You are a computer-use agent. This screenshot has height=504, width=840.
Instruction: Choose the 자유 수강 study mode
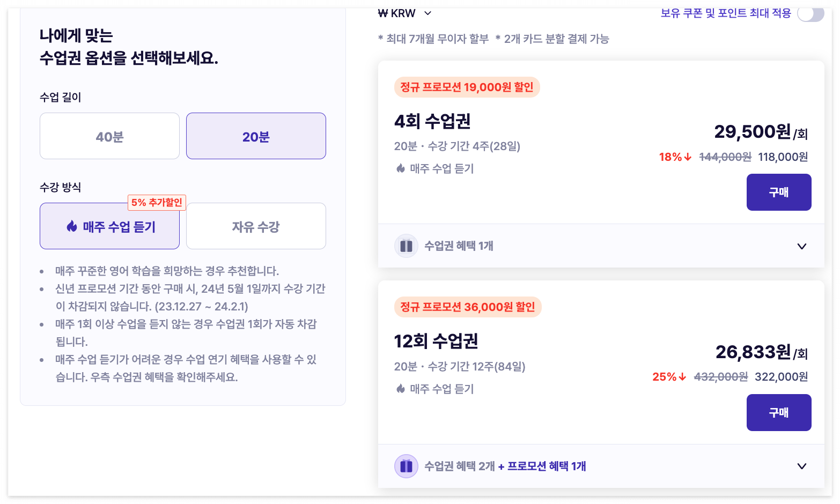tap(256, 226)
